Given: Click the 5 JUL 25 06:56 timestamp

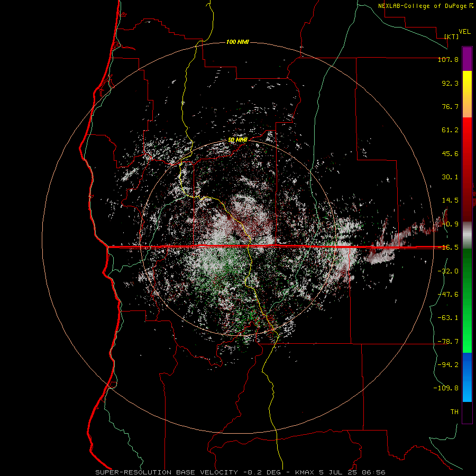Looking at the screenshot, I should (352, 472).
